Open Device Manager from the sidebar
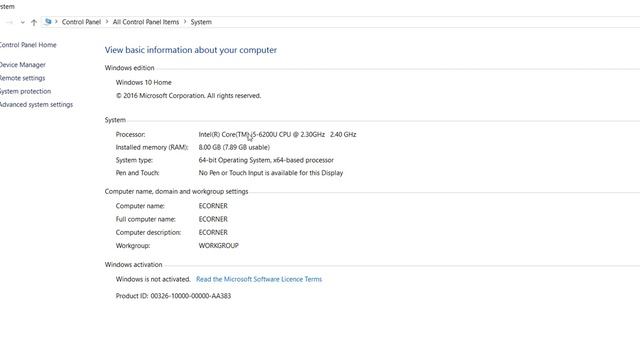This screenshot has height=360, width=640. [x=22, y=64]
